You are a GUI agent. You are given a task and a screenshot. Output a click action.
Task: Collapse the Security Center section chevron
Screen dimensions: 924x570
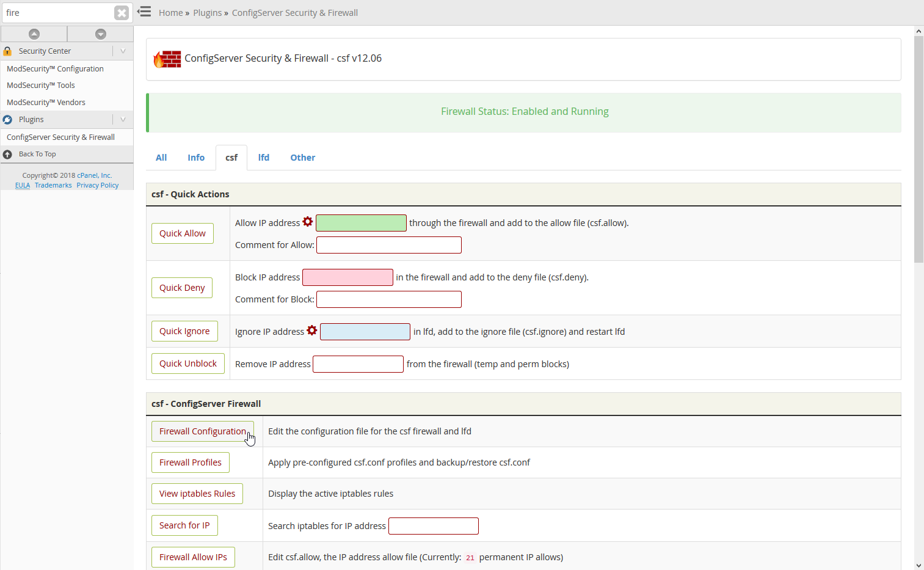coord(123,51)
